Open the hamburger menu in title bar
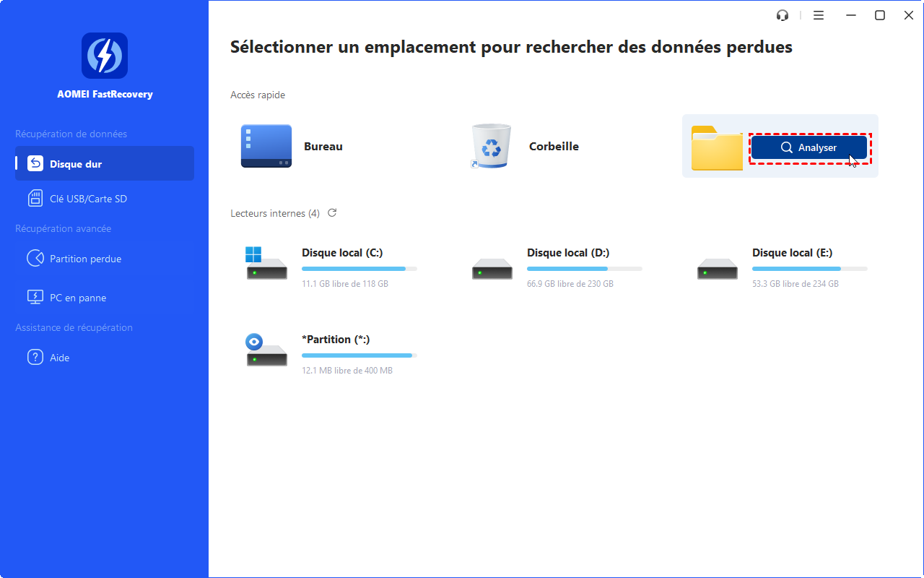The height and width of the screenshot is (578, 924). pos(819,15)
